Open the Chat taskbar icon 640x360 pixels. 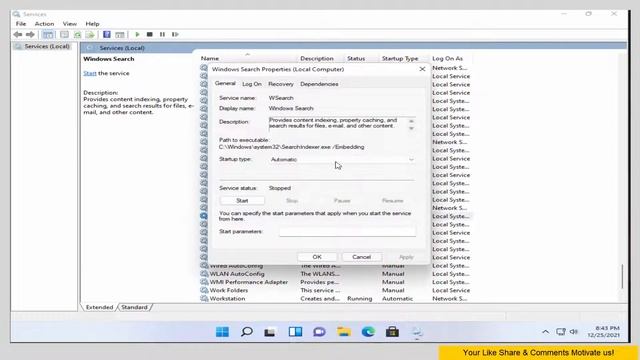pyautogui.click(x=319, y=332)
